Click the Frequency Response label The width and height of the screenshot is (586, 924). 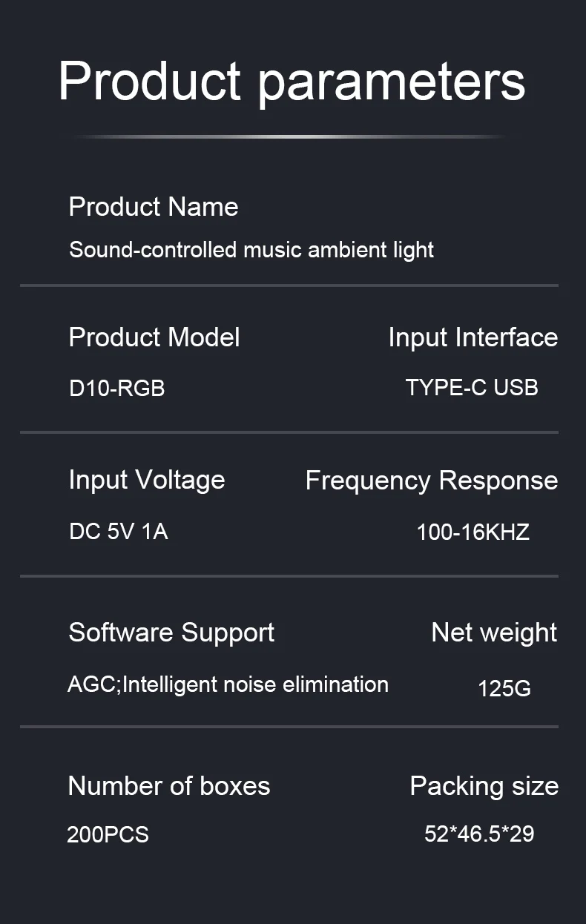tap(431, 481)
